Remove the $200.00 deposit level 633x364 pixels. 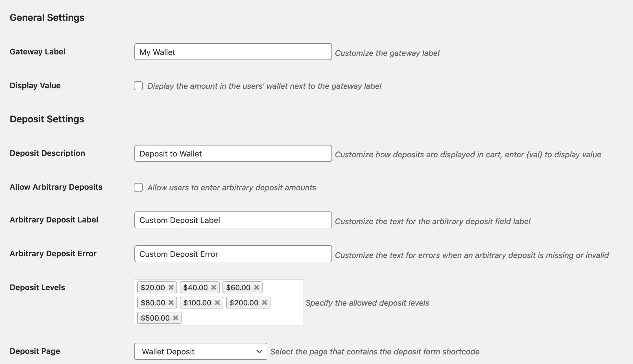tap(265, 303)
